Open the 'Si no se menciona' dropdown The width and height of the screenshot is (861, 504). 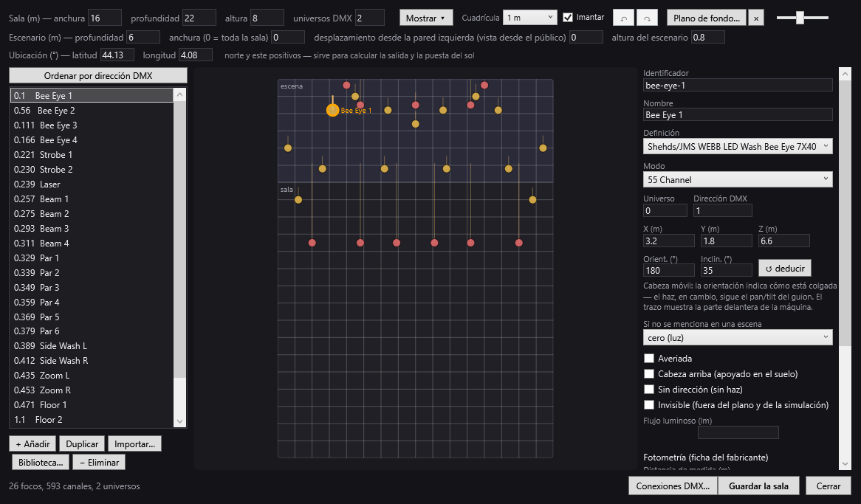pos(738,338)
